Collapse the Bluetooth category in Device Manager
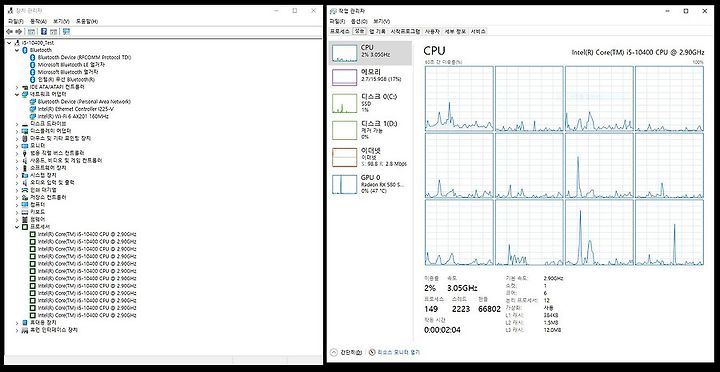Image resolution: width=720 pixels, height=372 pixels. pyautogui.click(x=17, y=50)
